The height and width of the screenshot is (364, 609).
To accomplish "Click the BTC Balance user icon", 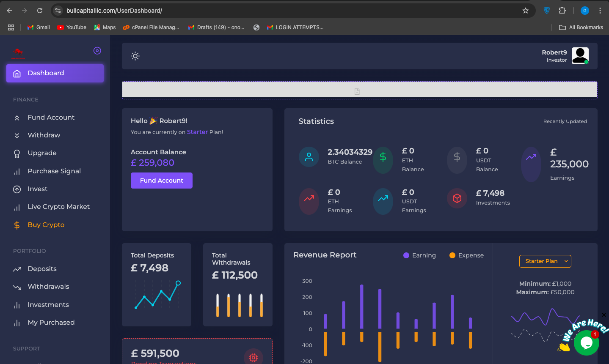I will pyautogui.click(x=309, y=157).
